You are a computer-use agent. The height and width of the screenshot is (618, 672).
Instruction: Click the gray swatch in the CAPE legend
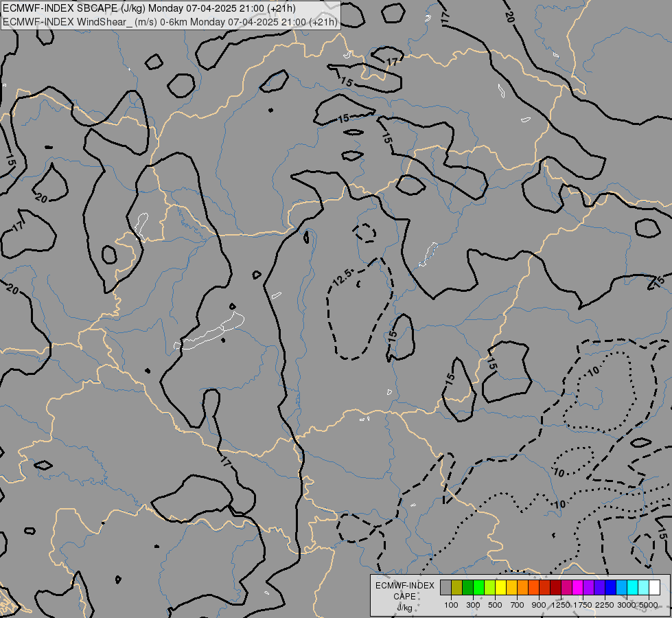445,587
